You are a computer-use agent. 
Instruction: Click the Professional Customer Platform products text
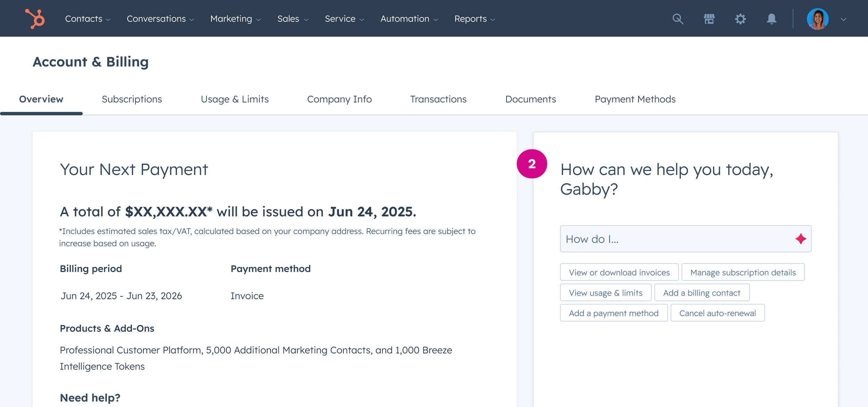[x=256, y=358]
